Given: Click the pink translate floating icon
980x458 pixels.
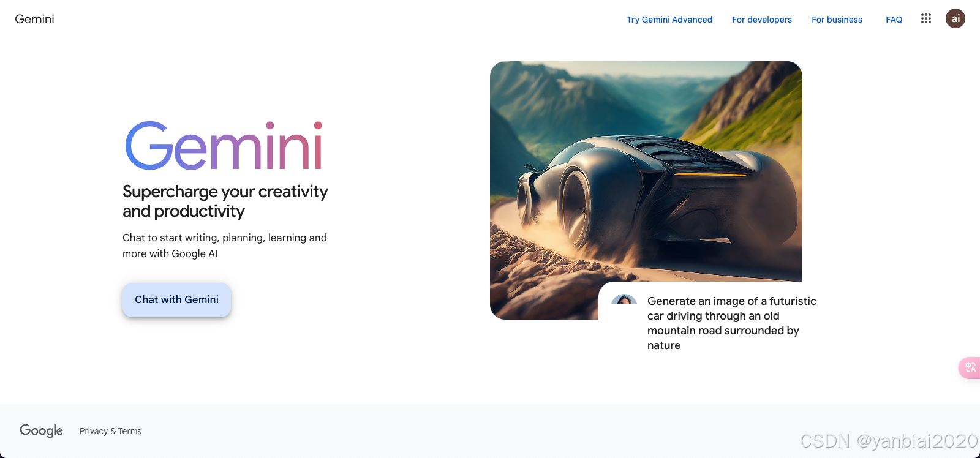Looking at the screenshot, I should pos(970,368).
